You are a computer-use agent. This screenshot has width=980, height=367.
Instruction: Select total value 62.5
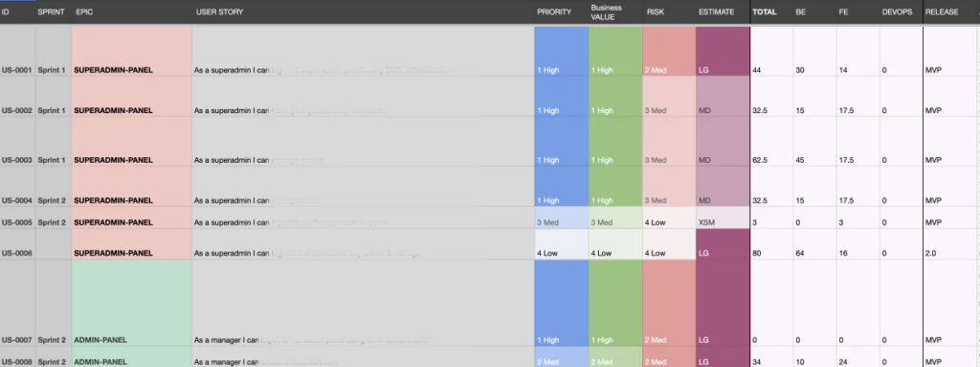pyautogui.click(x=772, y=142)
